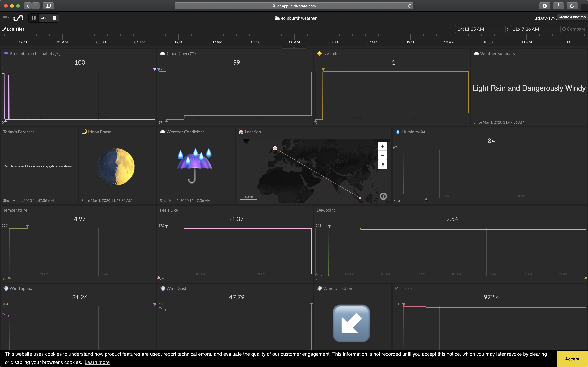Switch to Lines list view icon

tap(54, 18)
